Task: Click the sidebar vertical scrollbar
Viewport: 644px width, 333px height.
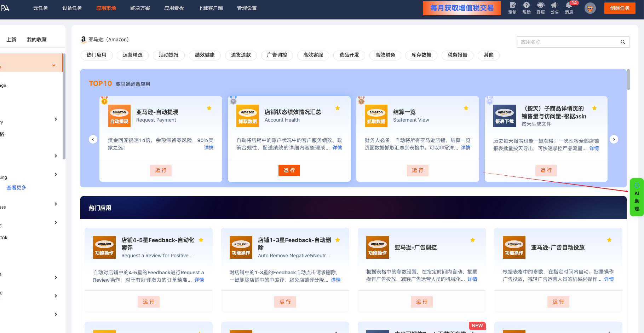Action: coord(64,106)
